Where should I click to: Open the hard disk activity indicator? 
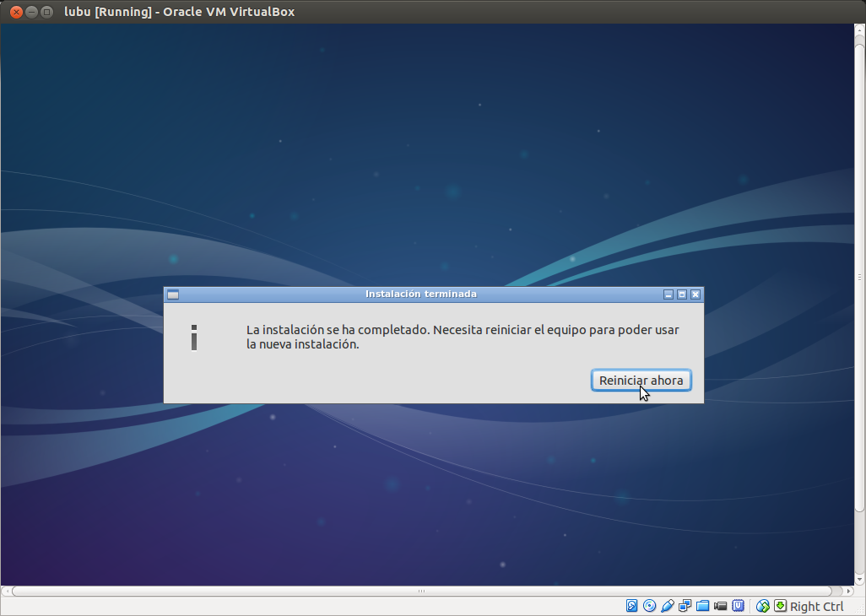coord(632,606)
